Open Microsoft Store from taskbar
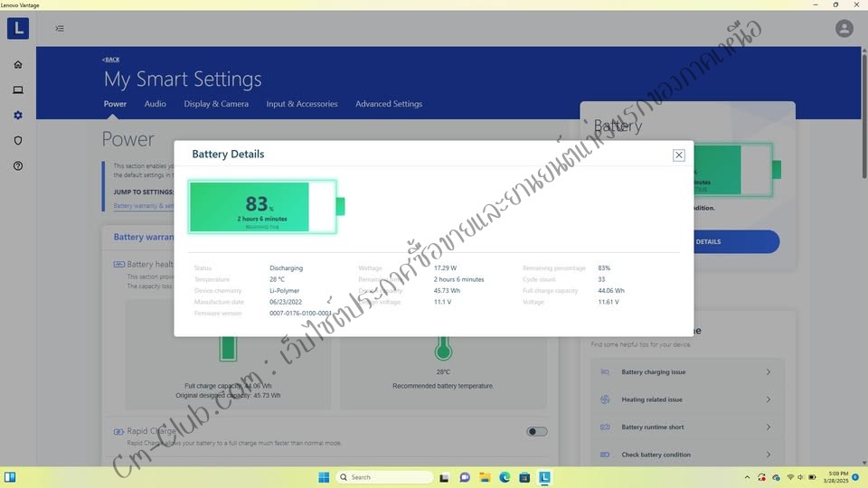This screenshot has height=488, width=868. click(524, 477)
